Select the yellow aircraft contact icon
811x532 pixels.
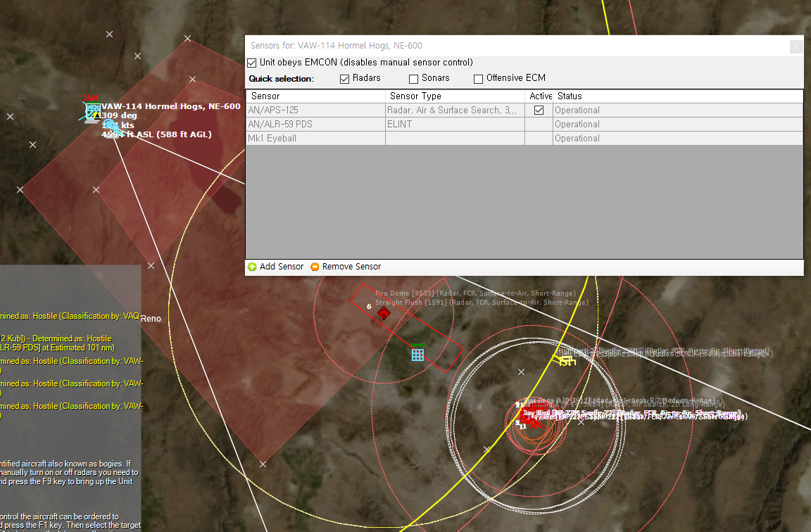(x=565, y=360)
